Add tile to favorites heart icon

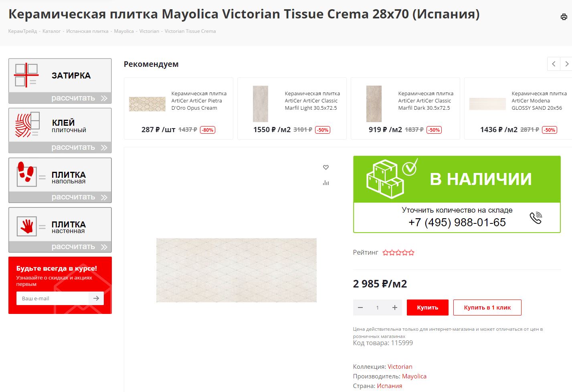[326, 167]
